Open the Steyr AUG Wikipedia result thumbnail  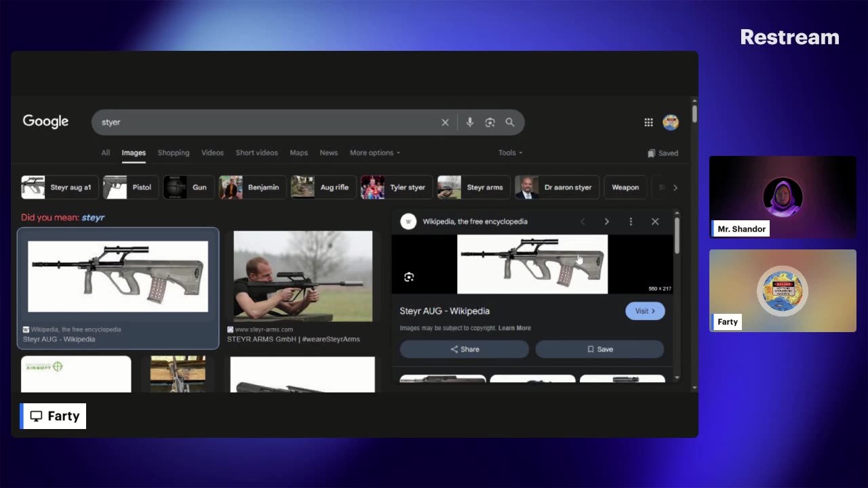pos(118,276)
